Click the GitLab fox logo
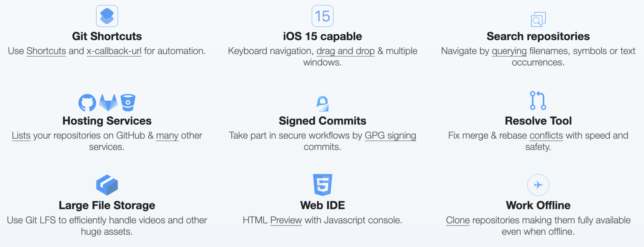 (x=108, y=103)
